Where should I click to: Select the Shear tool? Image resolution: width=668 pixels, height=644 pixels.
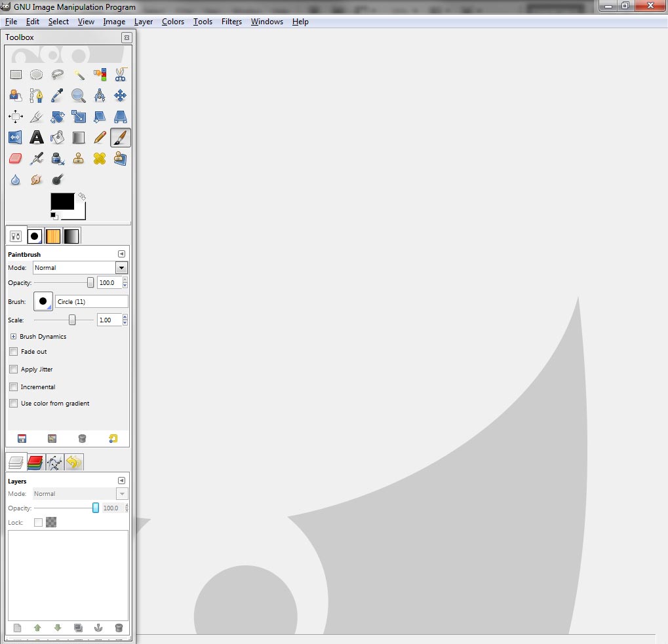coord(100,116)
